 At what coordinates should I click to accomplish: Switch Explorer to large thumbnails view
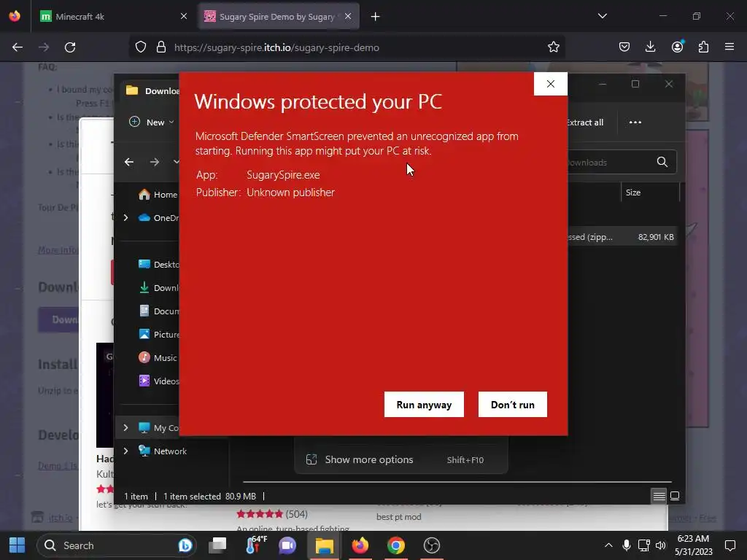tap(675, 496)
